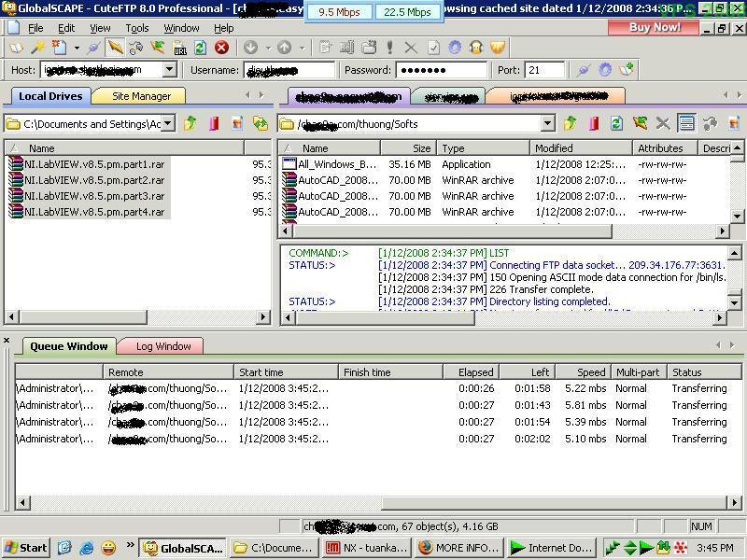The height and width of the screenshot is (560, 747).
Task: Click Internet Explorer quick launch icon
Action: (x=86, y=548)
